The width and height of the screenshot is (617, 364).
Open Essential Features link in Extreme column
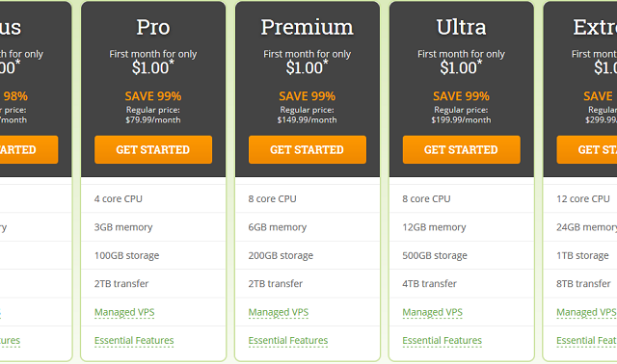[x=587, y=341]
